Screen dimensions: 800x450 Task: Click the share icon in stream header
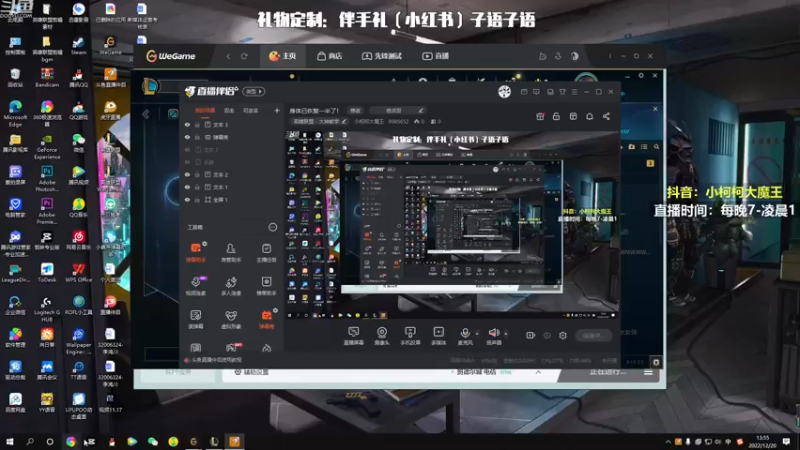[x=606, y=116]
